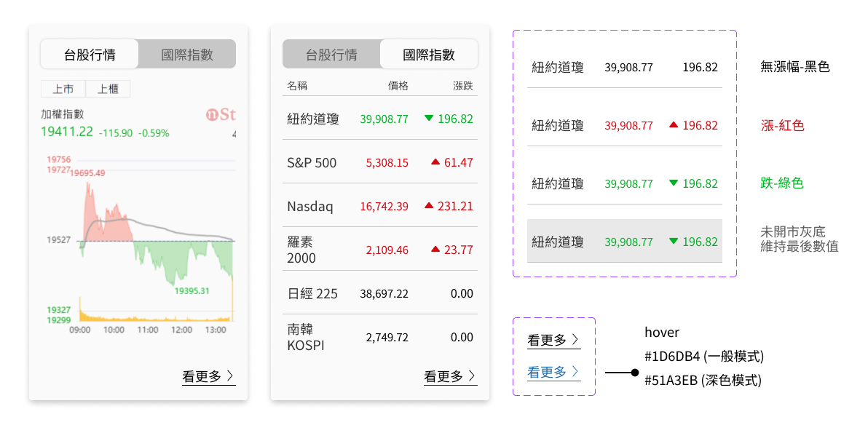Click the Nasdaq price 16,742.39

point(384,207)
